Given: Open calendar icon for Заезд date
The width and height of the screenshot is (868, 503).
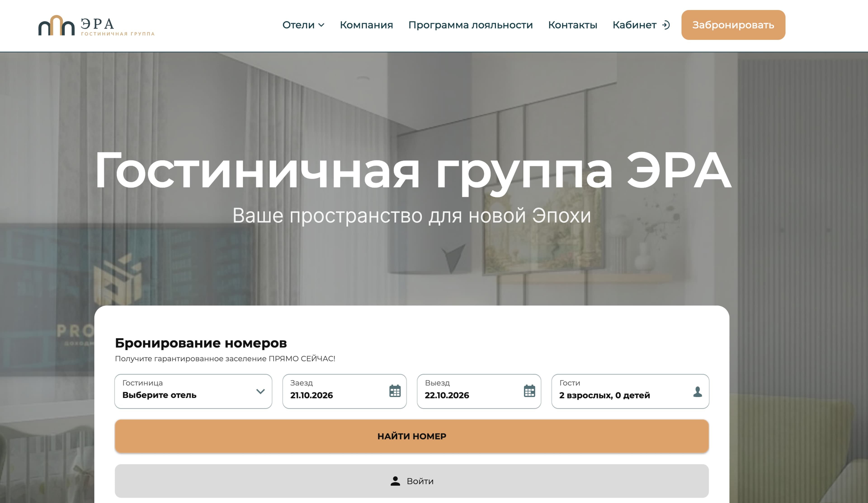Looking at the screenshot, I should coord(395,391).
